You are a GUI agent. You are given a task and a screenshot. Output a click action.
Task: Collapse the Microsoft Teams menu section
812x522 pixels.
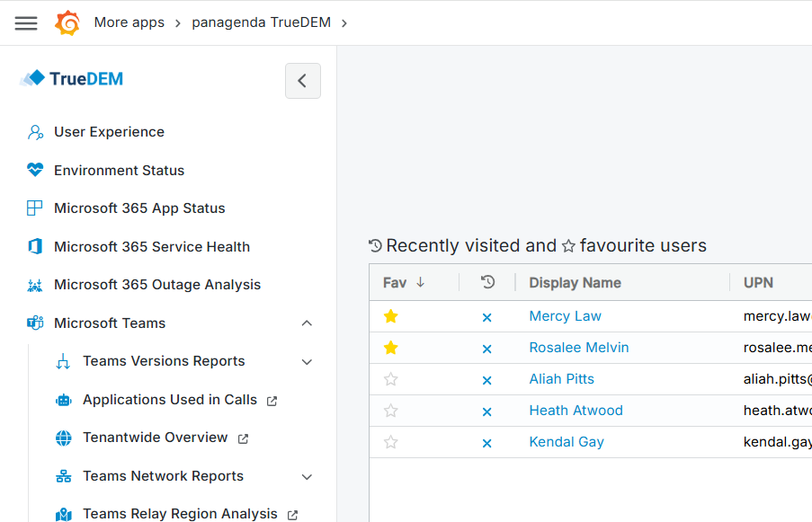pos(307,323)
